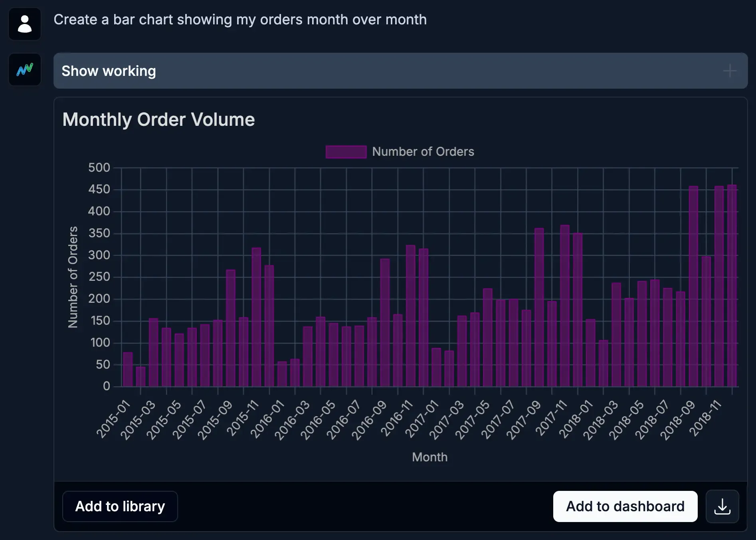
Task: Click the Month x-axis title
Action: (429, 457)
